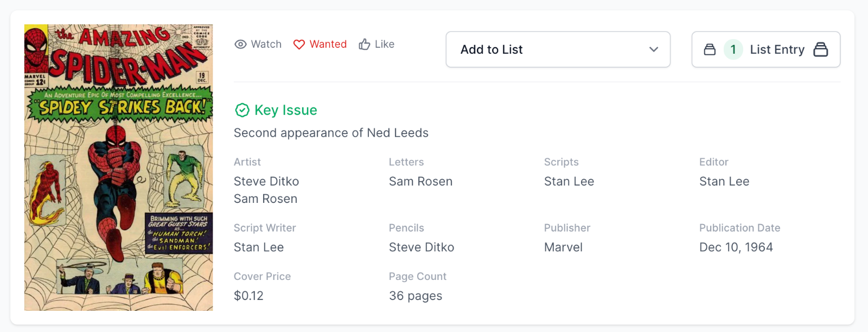Click the large box icon after List Entry
Image resolution: width=868 pixels, height=332 pixels.
point(821,49)
